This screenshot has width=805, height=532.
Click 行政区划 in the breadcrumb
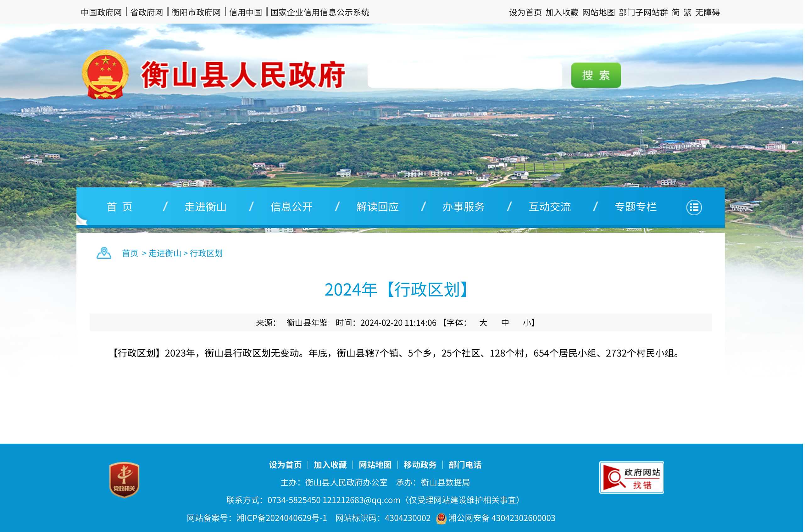coord(206,253)
